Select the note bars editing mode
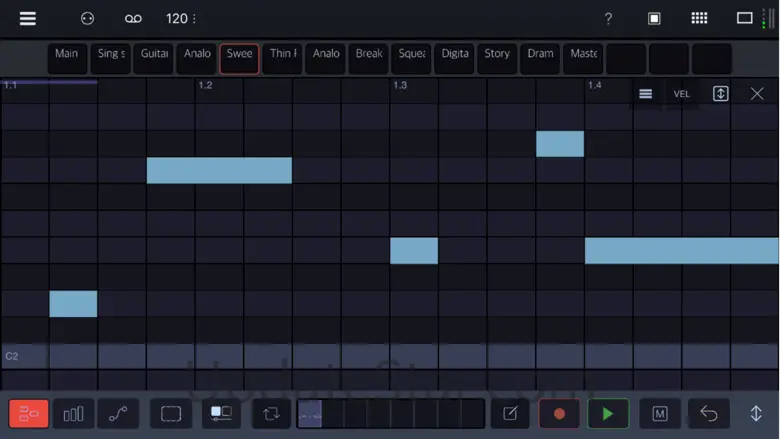The image size is (780, 439). click(x=73, y=414)
